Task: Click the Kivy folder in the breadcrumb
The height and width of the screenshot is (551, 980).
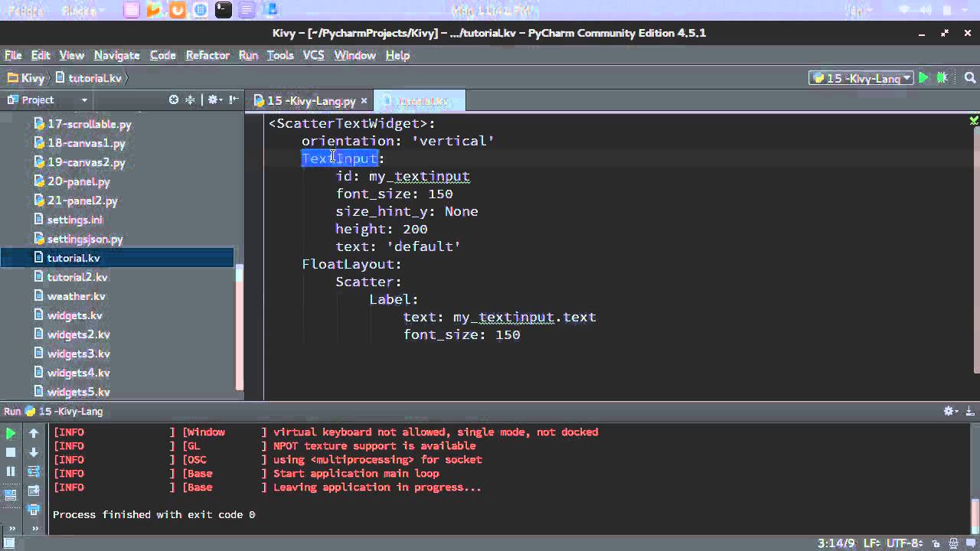Action: coord(26,78)
